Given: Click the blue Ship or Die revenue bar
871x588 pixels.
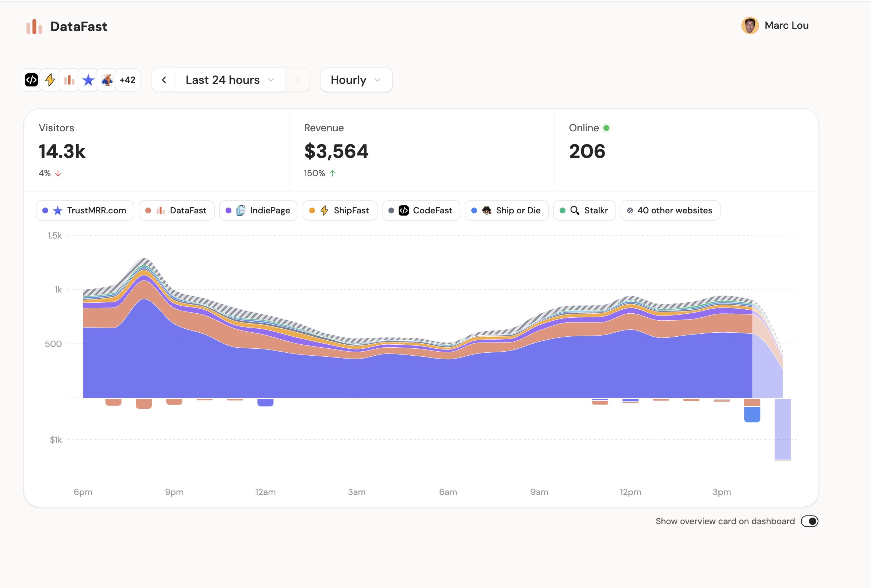Looking at the screenshot, I should 752,415.
